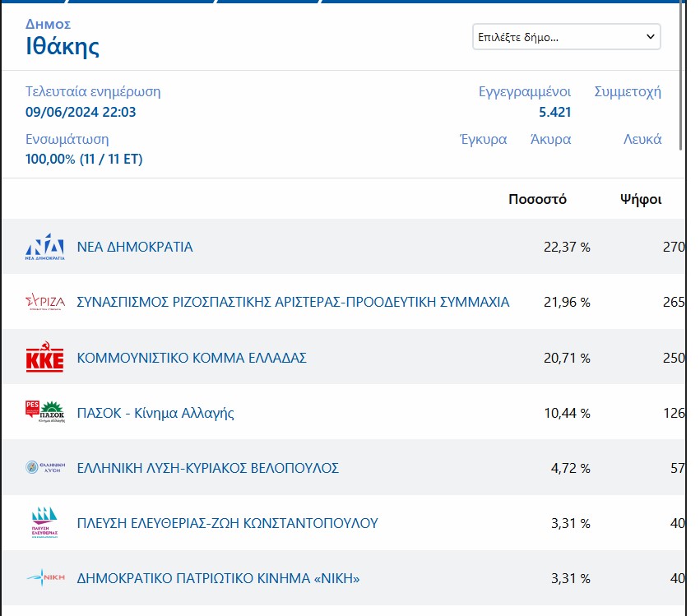Click the Ελληνική Λύση party logo
Image resolution: width=700 pixels, height=616 pixels.
pyautogui.click(x=45, y=467)
